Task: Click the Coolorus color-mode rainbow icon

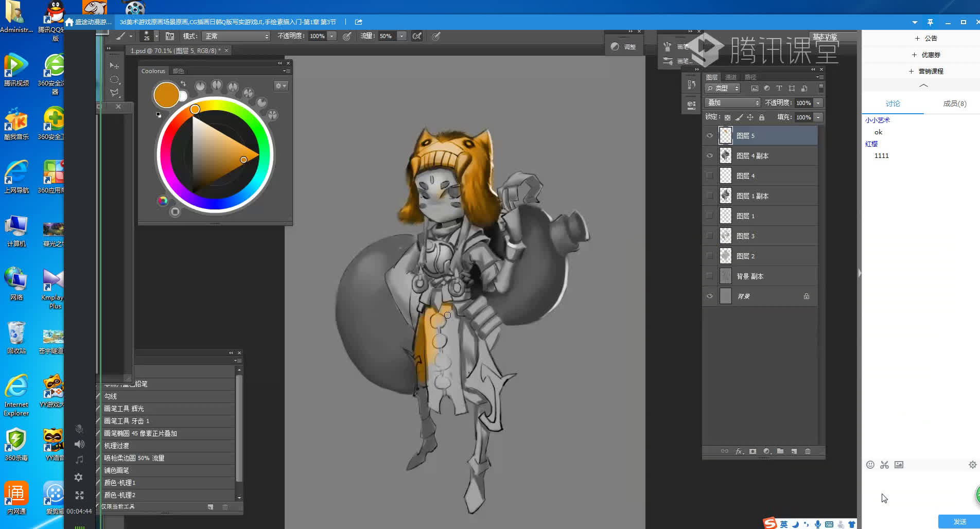Action: tap(163, 200)
